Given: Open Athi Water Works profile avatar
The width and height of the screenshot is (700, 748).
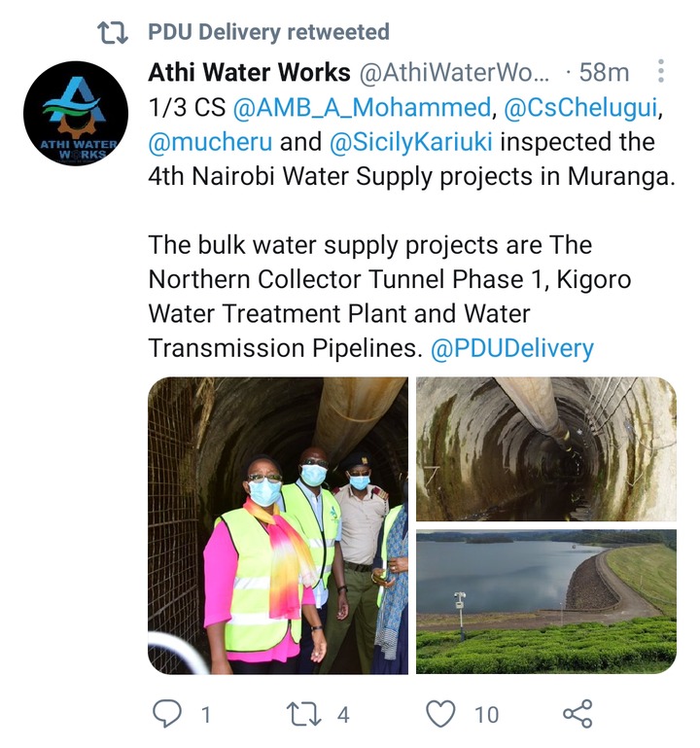Looking at the screenshot, I should click(76, 114).
